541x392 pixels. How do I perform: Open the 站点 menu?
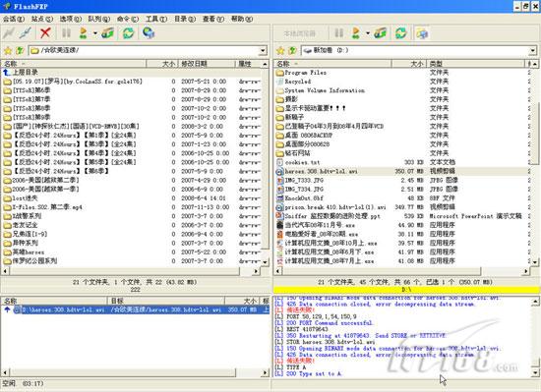point(42,19)
